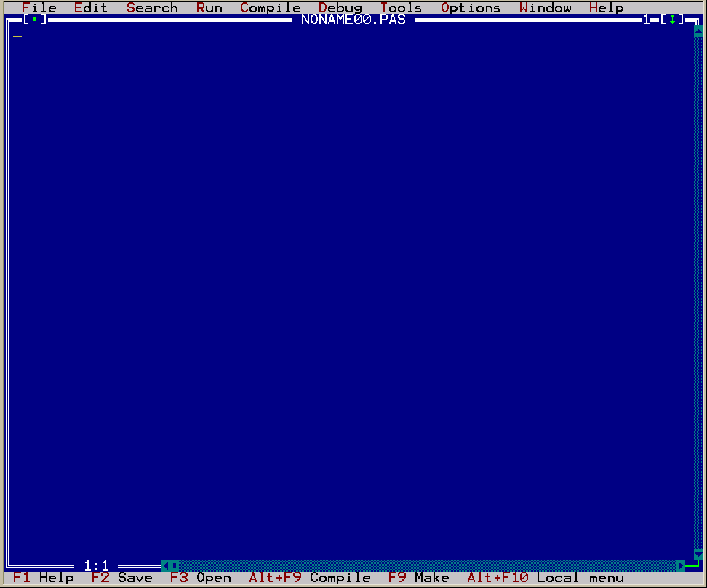
Task: Open the Window menu
Action: tap(545, 8)
